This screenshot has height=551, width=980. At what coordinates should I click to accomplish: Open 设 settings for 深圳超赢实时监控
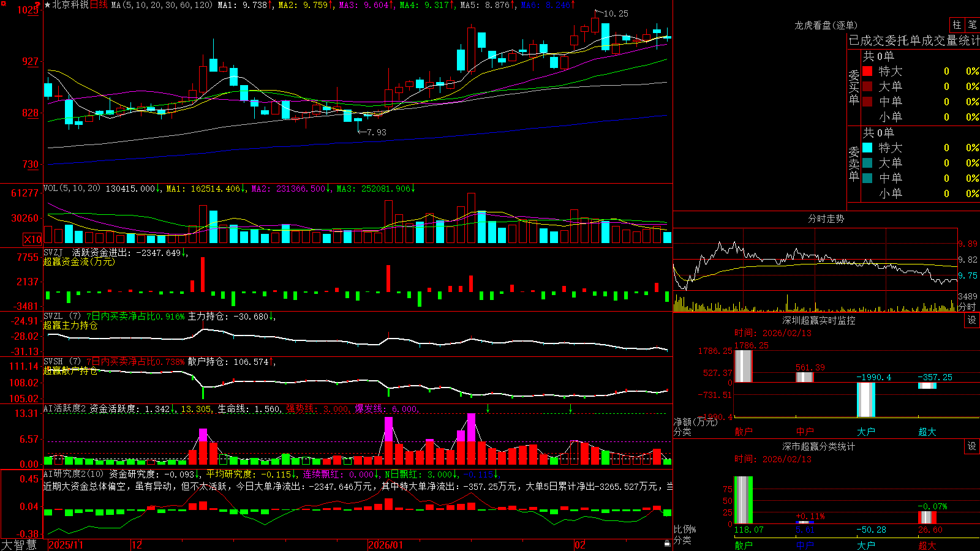972,320
